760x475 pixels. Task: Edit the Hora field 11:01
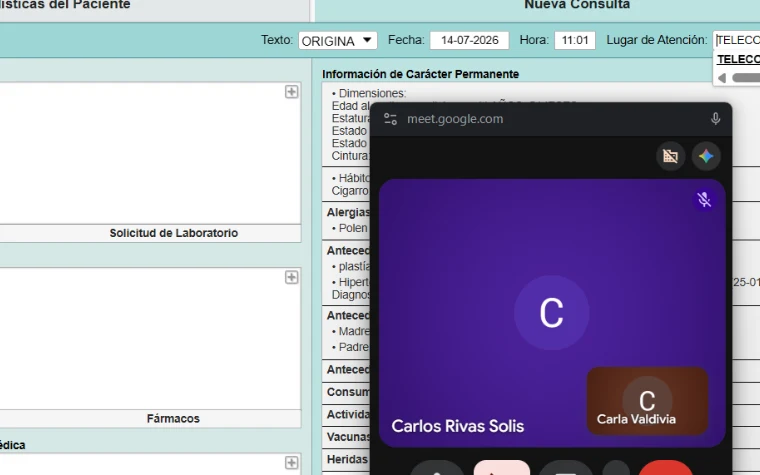tap(575, 40)
